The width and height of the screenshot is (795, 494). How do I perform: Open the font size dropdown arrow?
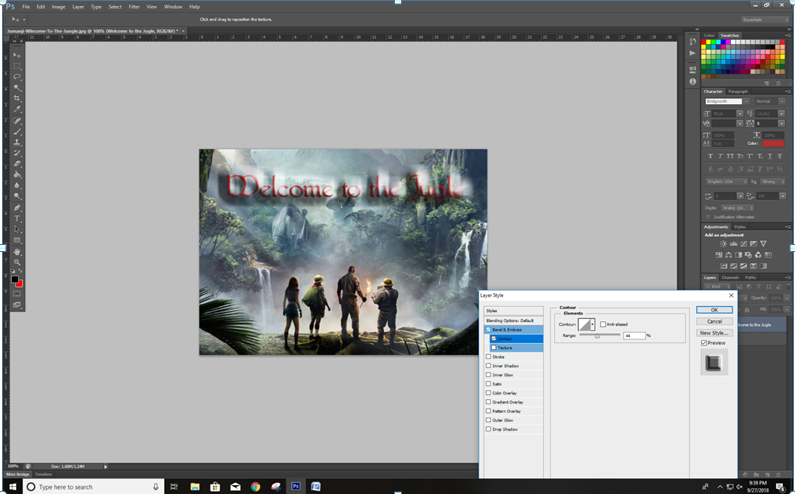point(740,114)
